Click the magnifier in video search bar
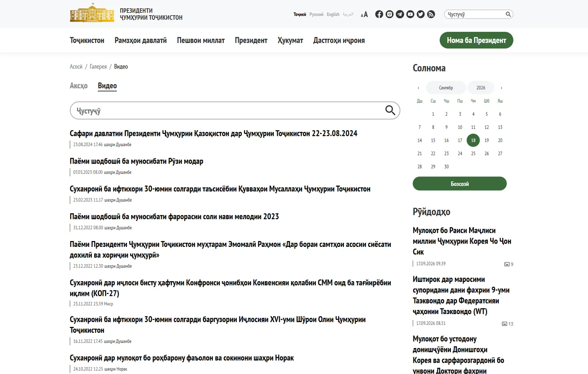 [390, 110]
